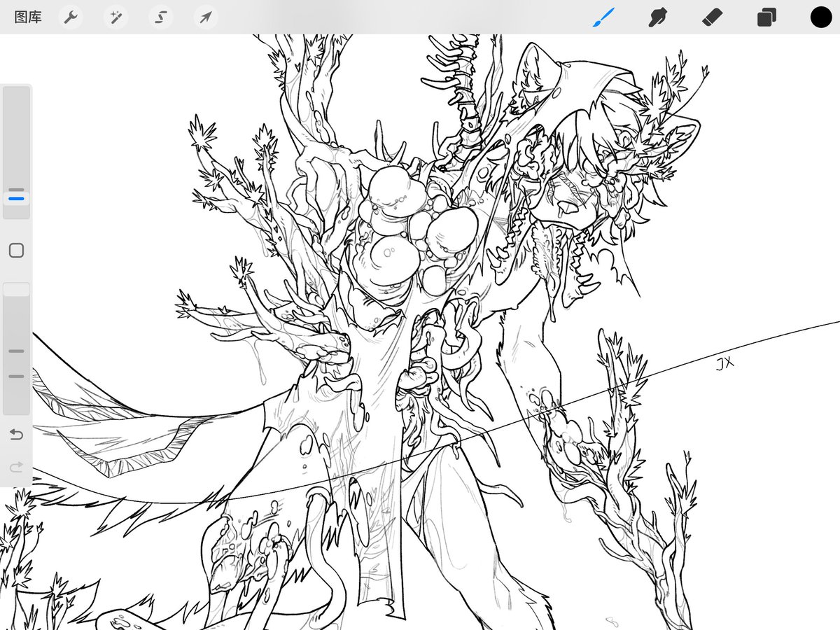This screenshot has width=840, height=630.
Task: Open the Actions wrench menu
Action: coord(70,17)
